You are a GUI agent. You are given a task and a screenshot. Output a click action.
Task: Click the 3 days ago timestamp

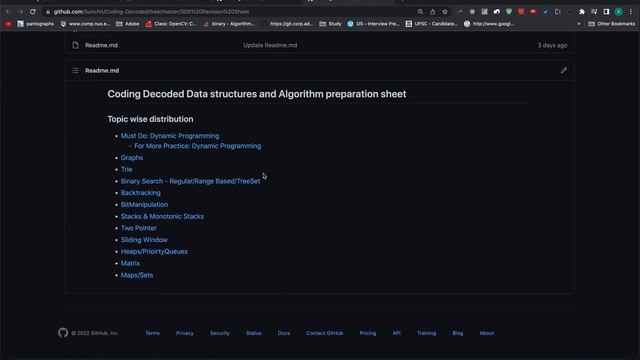pos(552,45)
